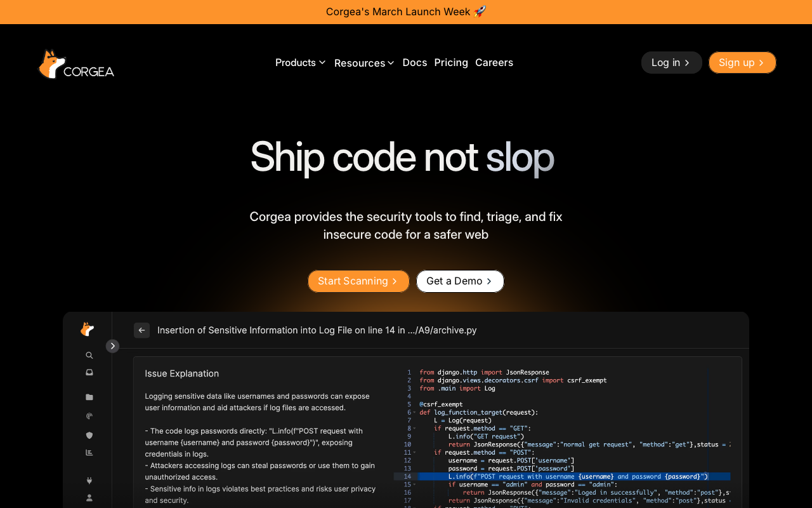Viewport: 812px width, 508px height.
Task: Open the plug integrations icon in sidebar
Action: [89, 481]
